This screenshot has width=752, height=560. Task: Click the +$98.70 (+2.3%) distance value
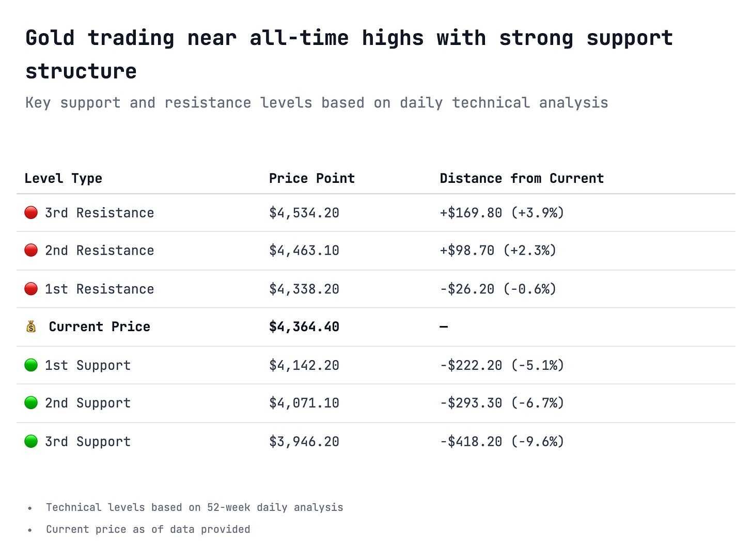pyautogui.click(x=498, y=251)
